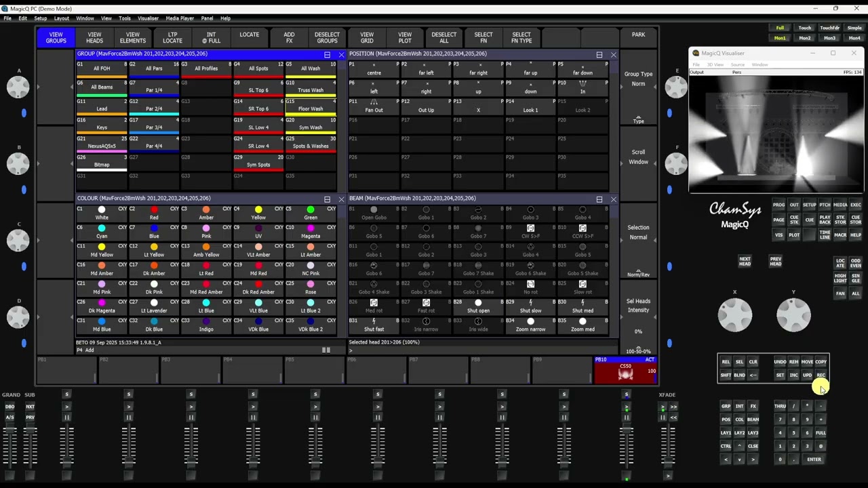Click the VIEW GROUPS soft button
The image size is (868, 488).
pyautogui.click(x=56, y=38)
